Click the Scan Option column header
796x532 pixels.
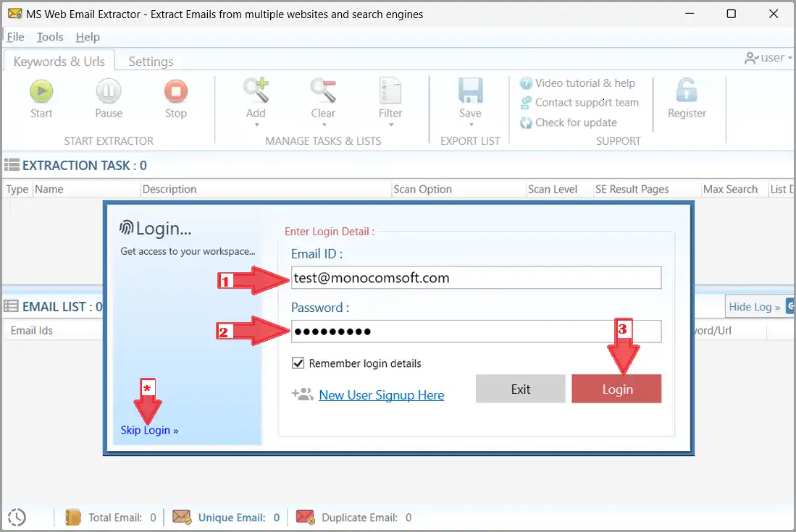coord(459,189)
